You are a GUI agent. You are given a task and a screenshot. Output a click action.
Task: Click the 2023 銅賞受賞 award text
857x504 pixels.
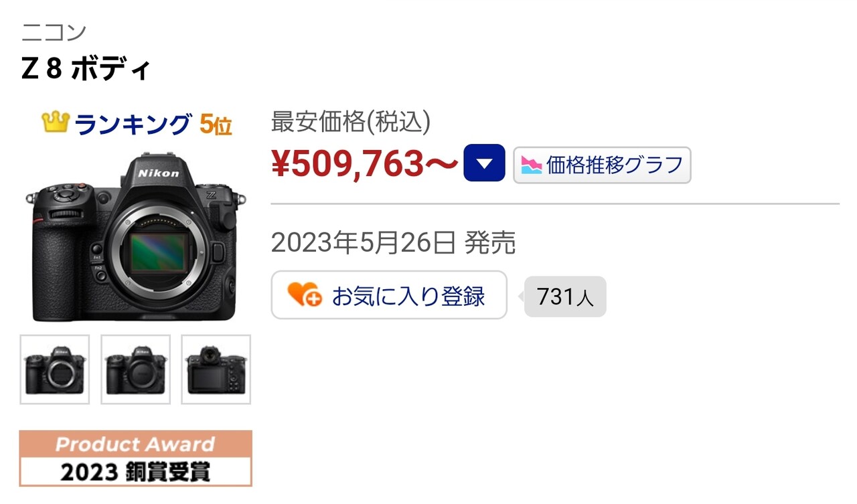[x=136, y=473]
